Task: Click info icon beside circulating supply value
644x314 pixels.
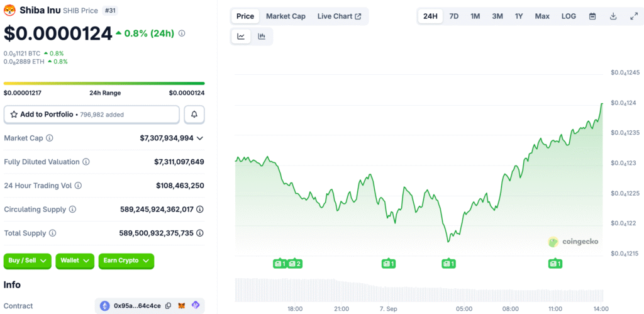Action: [x=199, y=210]
